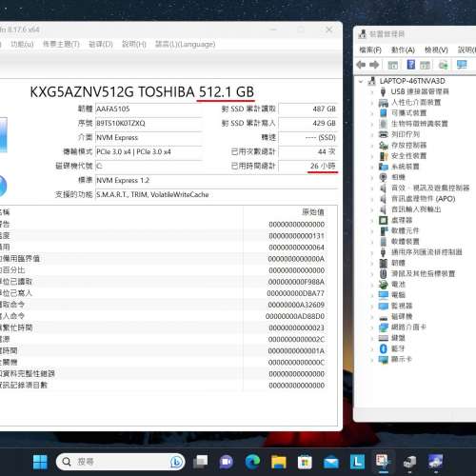Open the 功能 menu in CrystalDiskInfo
Image resolution: width=476 pixels, height=476 pixels.
click(x=22, y=44)
